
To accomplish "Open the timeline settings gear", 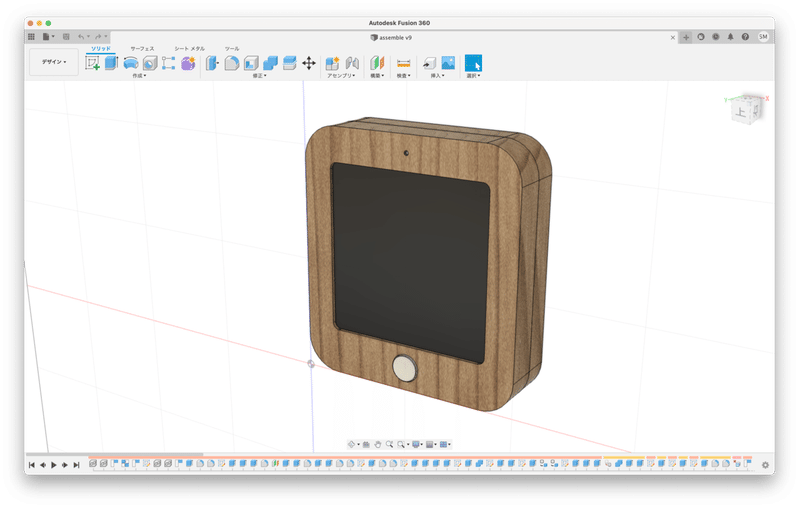I will [x=765, y=465].
